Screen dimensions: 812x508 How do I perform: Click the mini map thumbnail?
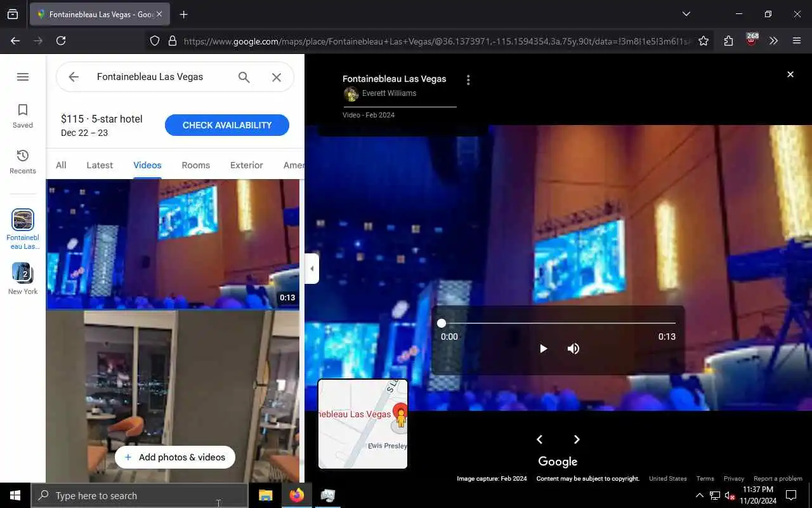click(363, 424)
